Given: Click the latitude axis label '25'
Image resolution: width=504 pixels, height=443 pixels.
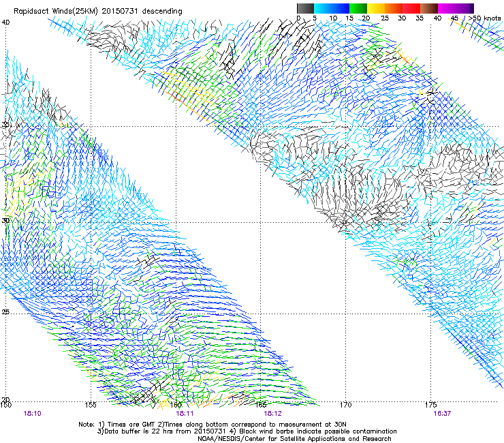Looking at the screenshot, I should 5,311.
